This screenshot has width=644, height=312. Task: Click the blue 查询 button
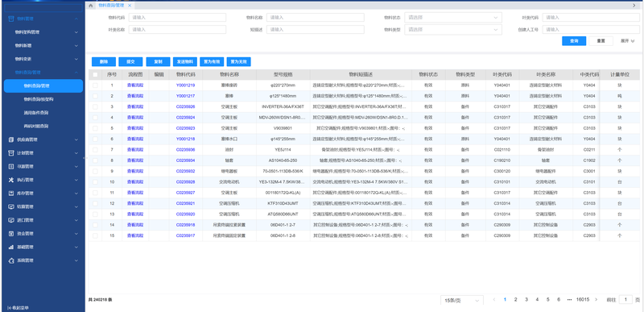tap(574, 41)
